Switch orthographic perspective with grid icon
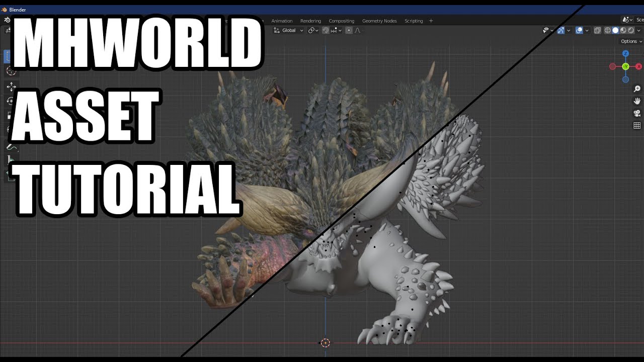Screen dimensions: 644x362 click(x=637, y=125)
